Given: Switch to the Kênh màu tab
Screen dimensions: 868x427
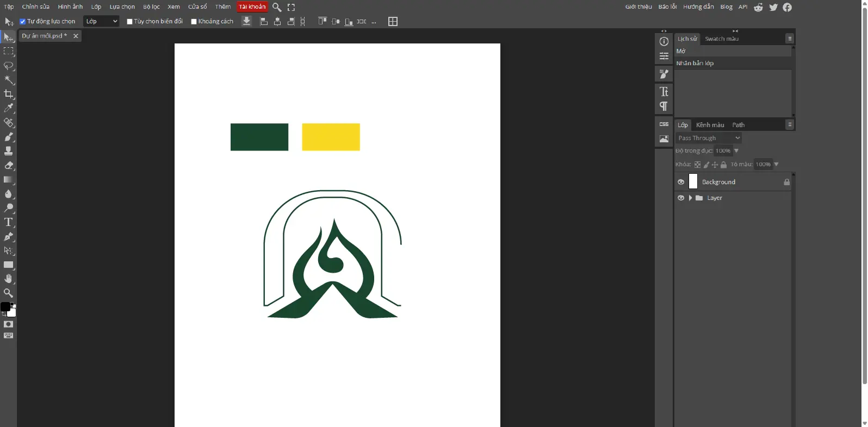Looking at the screenshot, I should (x=710, y=125).
